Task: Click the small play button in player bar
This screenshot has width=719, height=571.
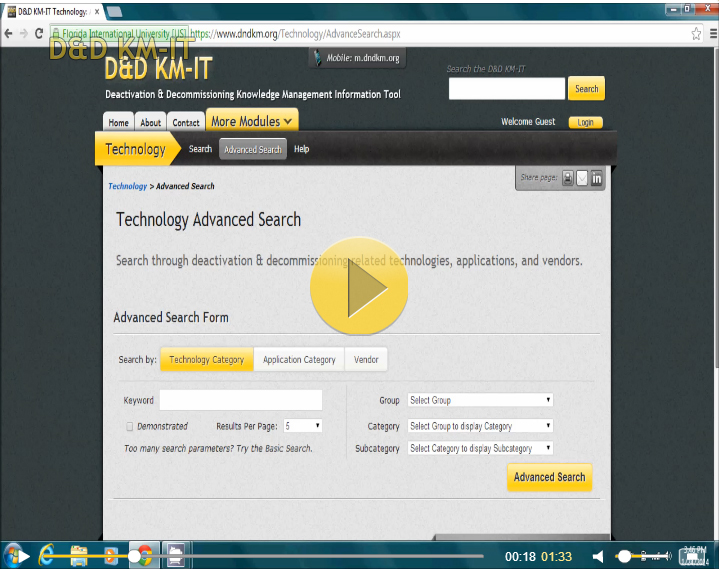Action: pos(23,556)
